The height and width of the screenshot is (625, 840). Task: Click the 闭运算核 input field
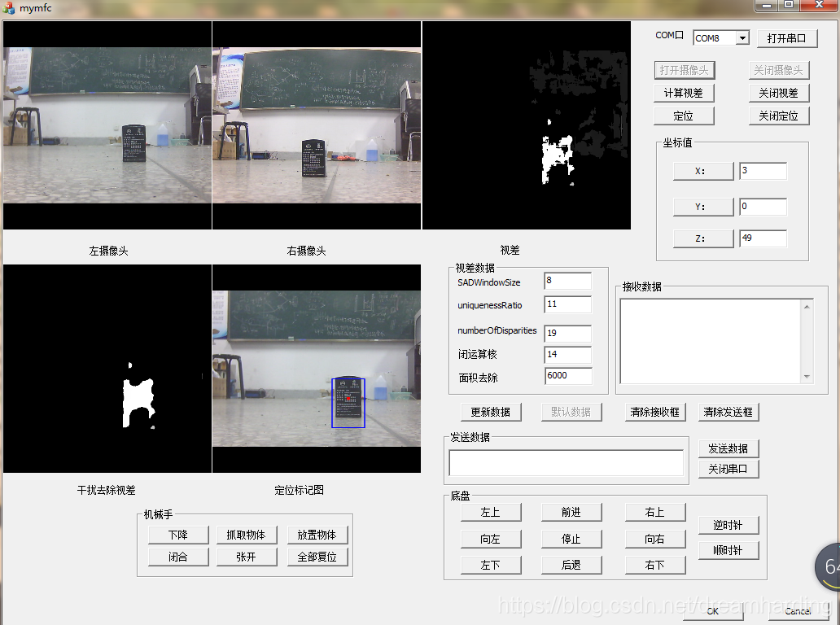568,355
